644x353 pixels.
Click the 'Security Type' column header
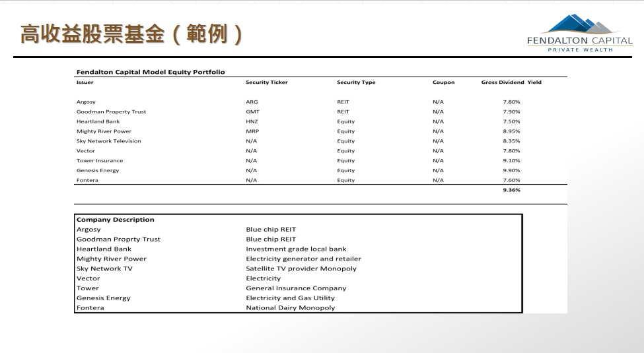[356, 82]
